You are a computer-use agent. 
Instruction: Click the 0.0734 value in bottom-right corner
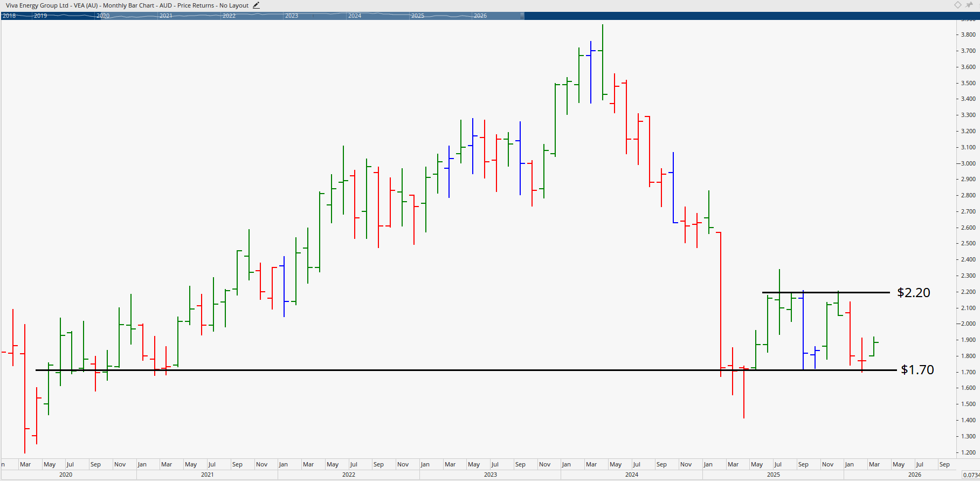click(x=971, y=475)
